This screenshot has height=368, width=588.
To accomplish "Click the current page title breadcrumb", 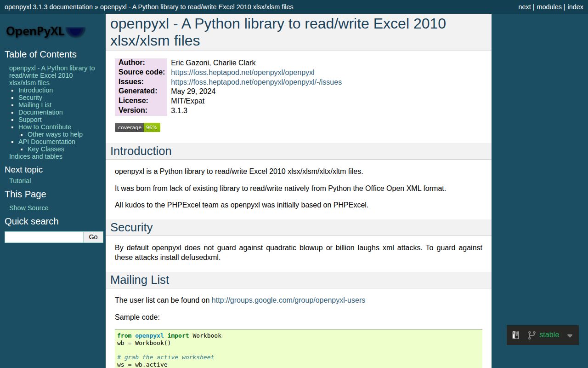I will coord(197,7).
